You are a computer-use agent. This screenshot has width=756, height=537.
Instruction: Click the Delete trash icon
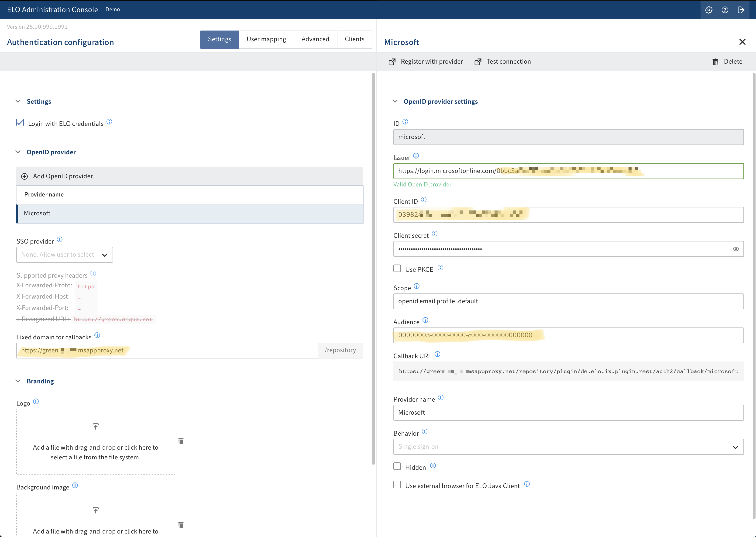pos(715,62)
